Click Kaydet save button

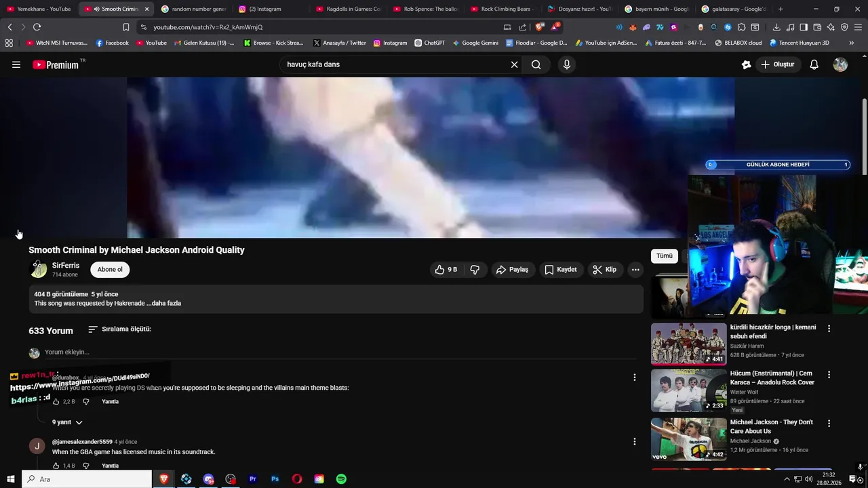point(561,269)
